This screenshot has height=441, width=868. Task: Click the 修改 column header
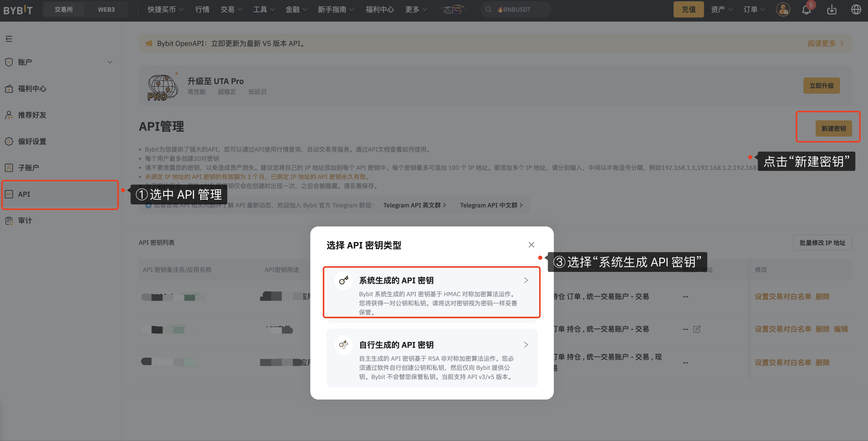click(x=760, y=270)
